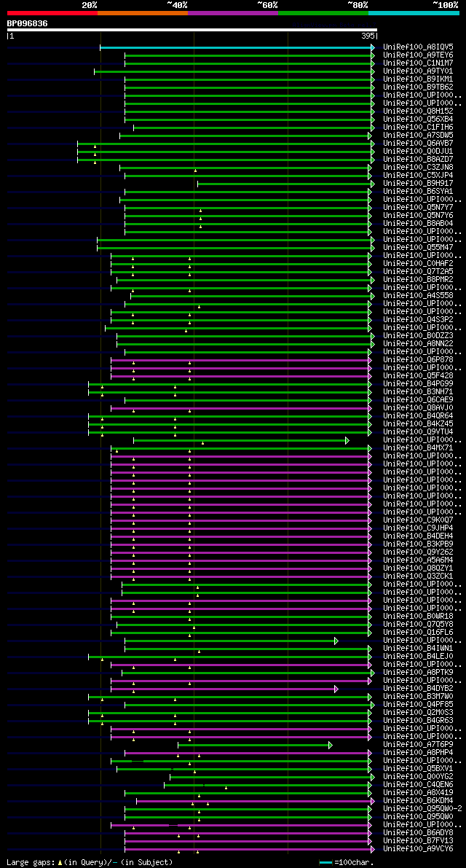Click the UniRef100_B9H917 entry

(x=418, y=184)
